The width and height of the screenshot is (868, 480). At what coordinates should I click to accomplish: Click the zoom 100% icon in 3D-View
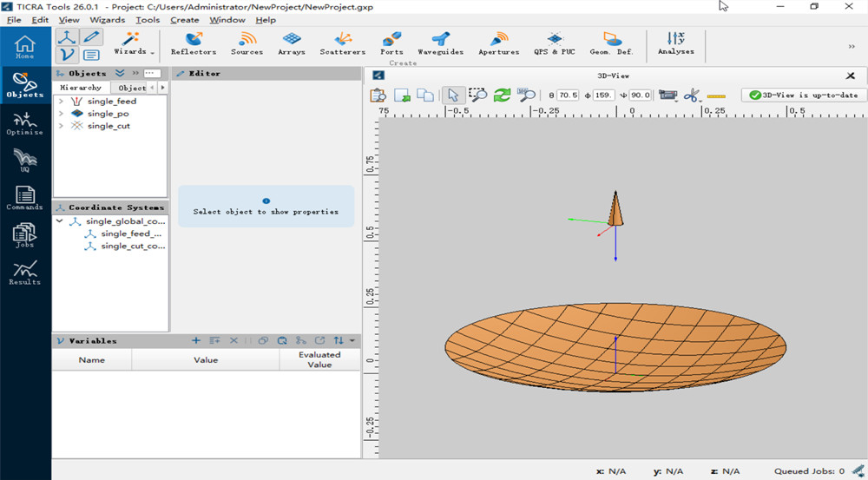[x=526, y=95]
